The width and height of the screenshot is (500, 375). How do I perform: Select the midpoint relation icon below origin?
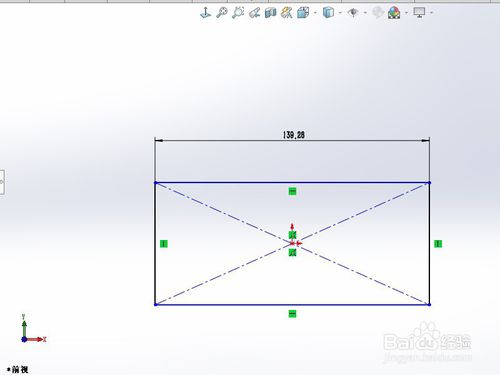[x=292, y=253]
